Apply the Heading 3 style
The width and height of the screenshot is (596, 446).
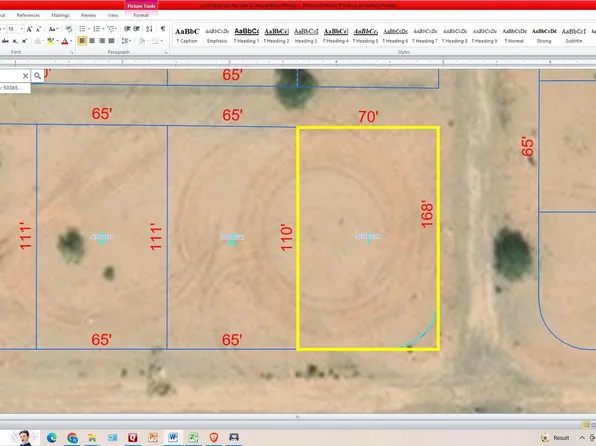[306, 35]
